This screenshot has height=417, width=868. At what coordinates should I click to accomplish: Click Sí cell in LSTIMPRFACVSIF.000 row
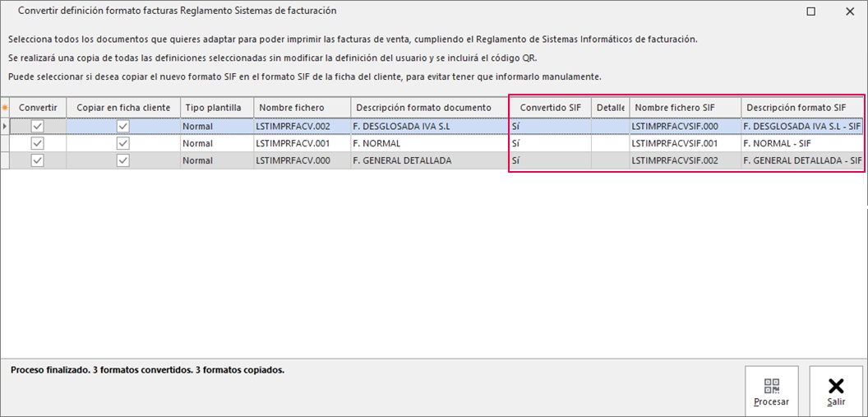click(550, 127)
